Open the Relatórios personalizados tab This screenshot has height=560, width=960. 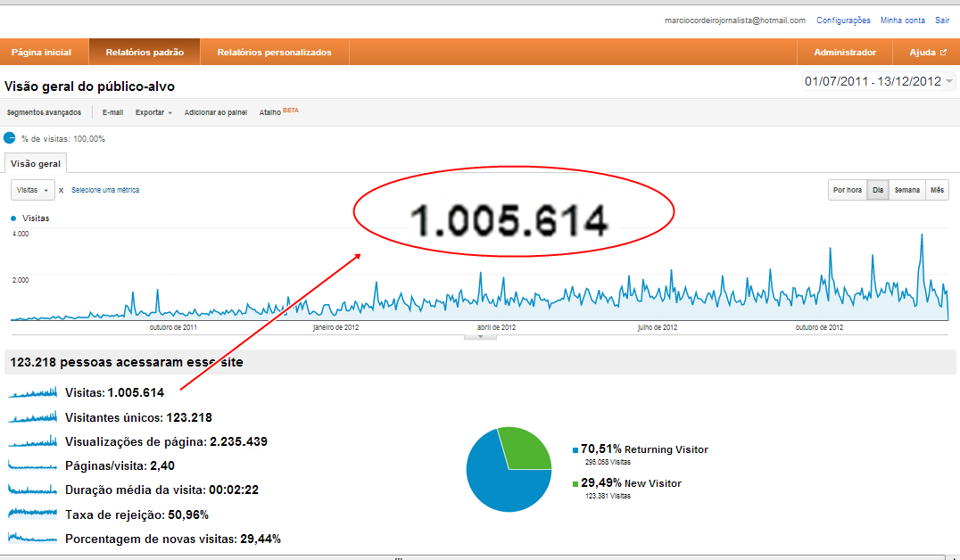click(x=274, y=53)
